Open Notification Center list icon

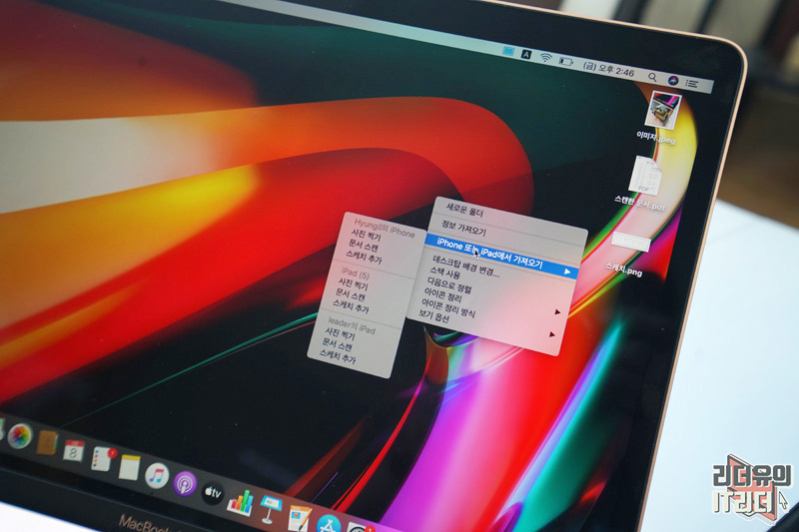[691, 84]
